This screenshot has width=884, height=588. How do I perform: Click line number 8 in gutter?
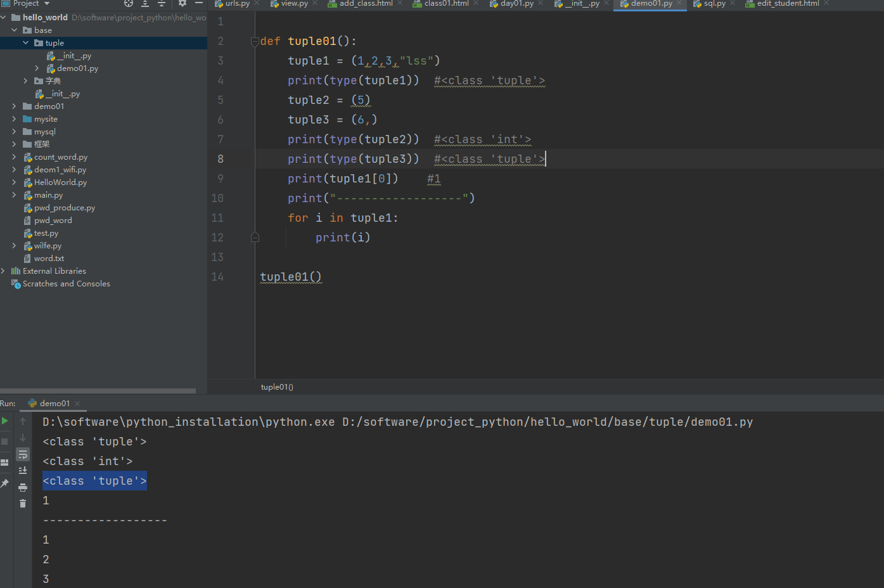[x=221, y=159]
